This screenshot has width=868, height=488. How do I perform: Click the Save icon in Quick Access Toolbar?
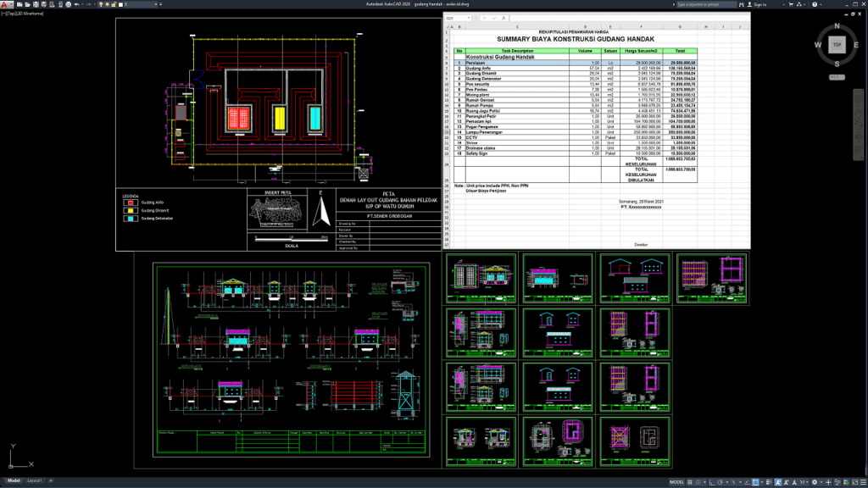point(36,3)
